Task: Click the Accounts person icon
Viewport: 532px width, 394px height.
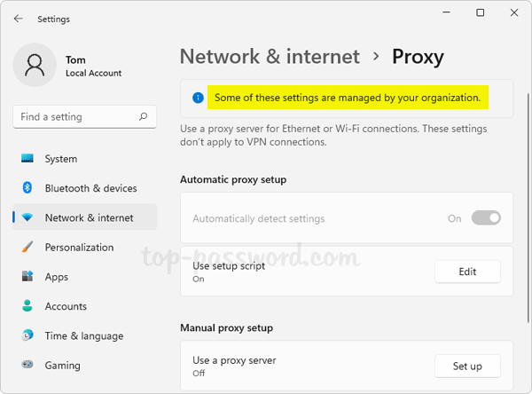Action: click(27, 306)
